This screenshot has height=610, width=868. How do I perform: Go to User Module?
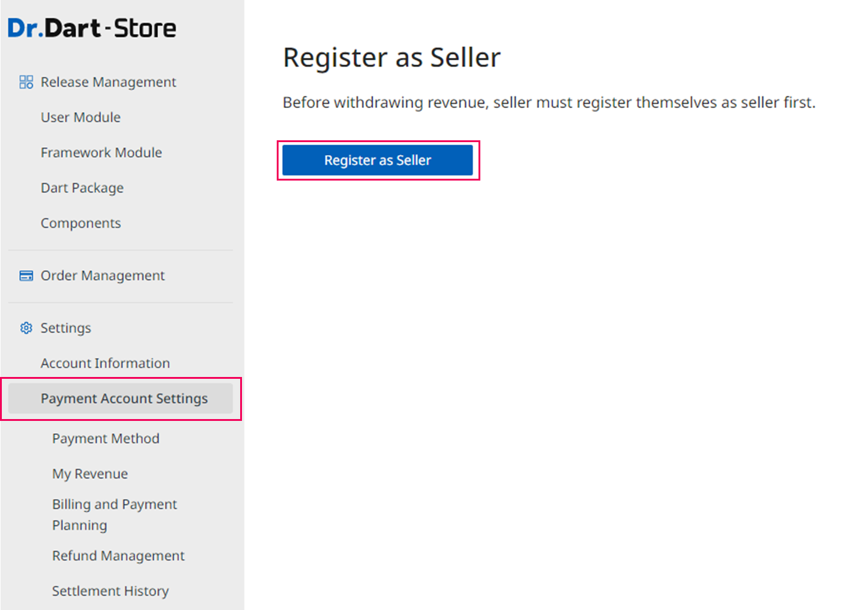[80, 117]
